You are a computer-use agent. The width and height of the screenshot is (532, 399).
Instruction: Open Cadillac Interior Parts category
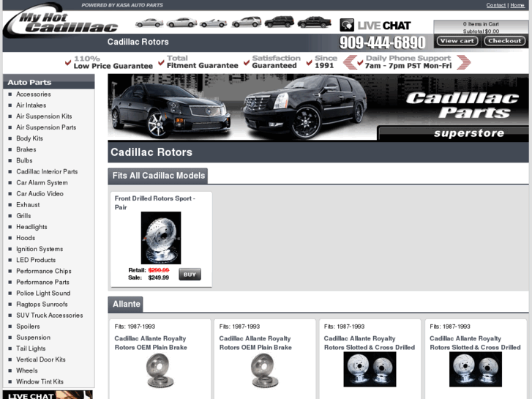pyautogui.click(x=47, y=172)
